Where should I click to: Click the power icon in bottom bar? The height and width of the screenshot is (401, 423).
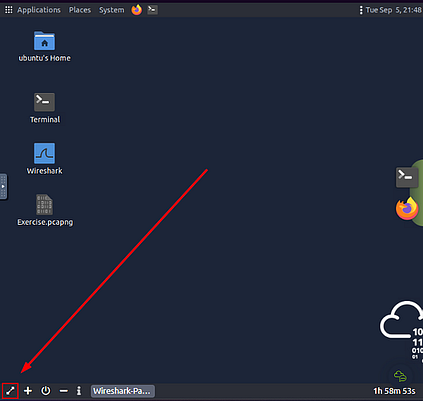(46, 391)
